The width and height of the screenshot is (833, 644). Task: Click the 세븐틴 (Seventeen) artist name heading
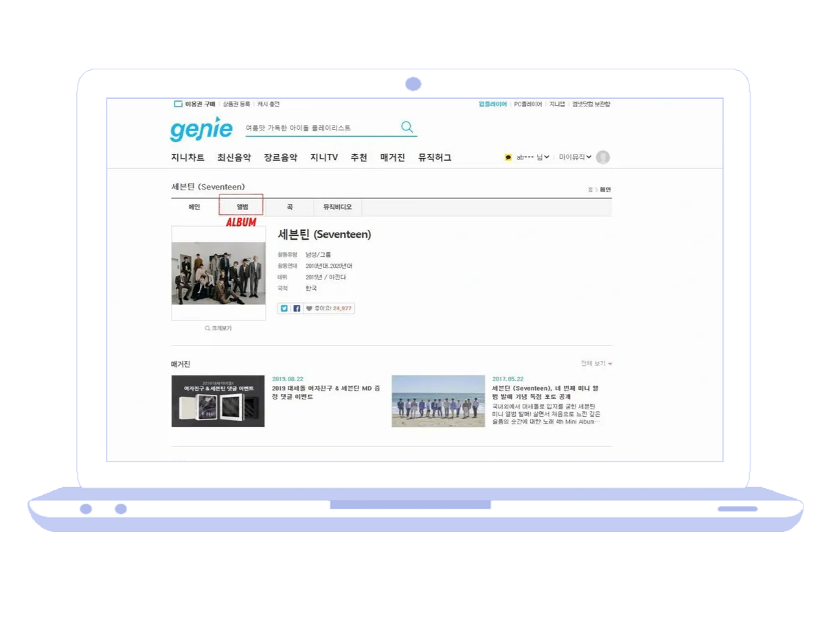tap(324, 234)
